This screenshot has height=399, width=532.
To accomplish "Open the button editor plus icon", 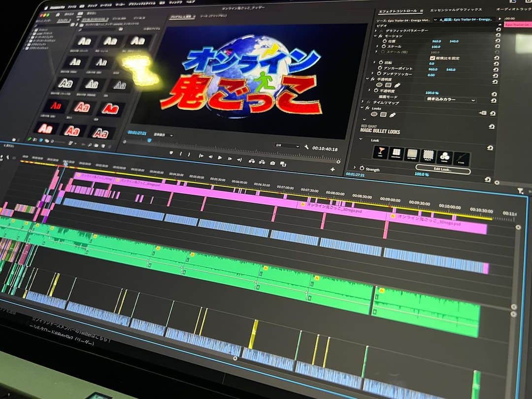I will pyautogui.click(x=332, y=169).
